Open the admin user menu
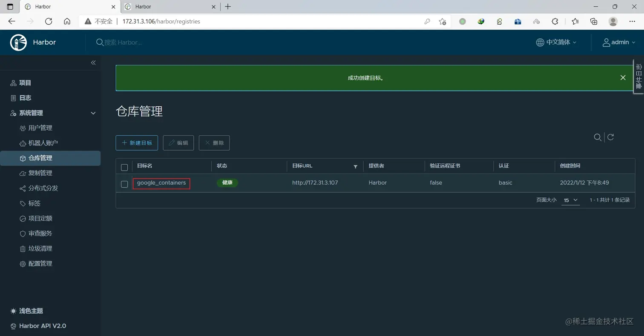The image size is (644, 336). click(619, 42)
